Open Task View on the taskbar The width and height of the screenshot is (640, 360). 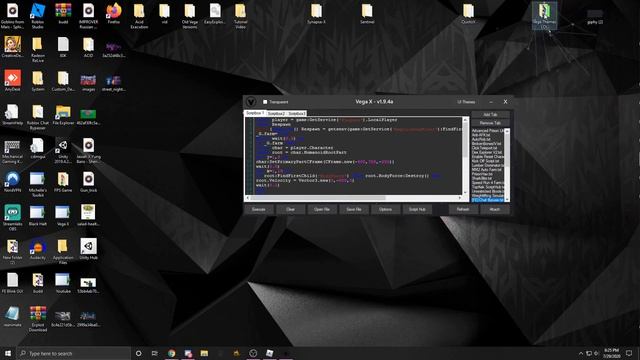coord(155,353)
